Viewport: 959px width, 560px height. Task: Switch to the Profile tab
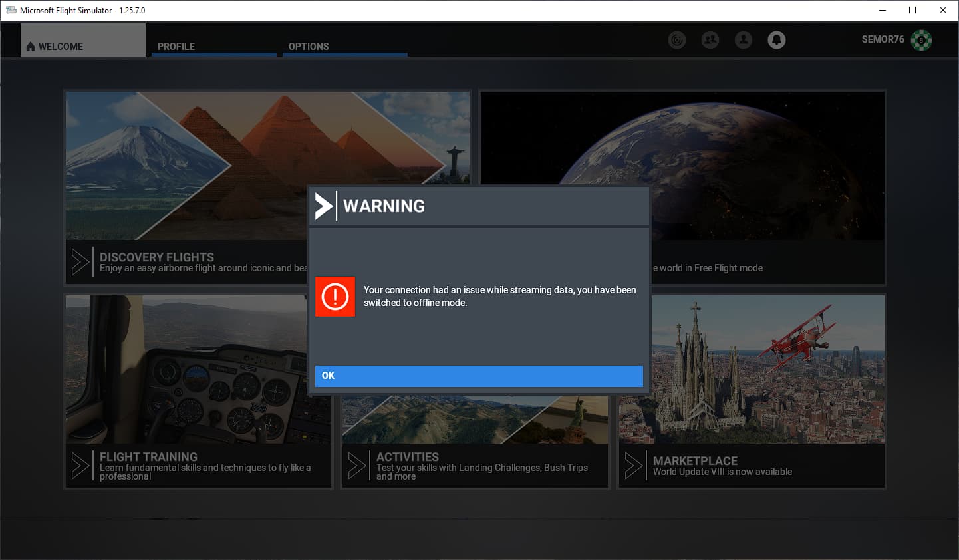pos(176,46)
